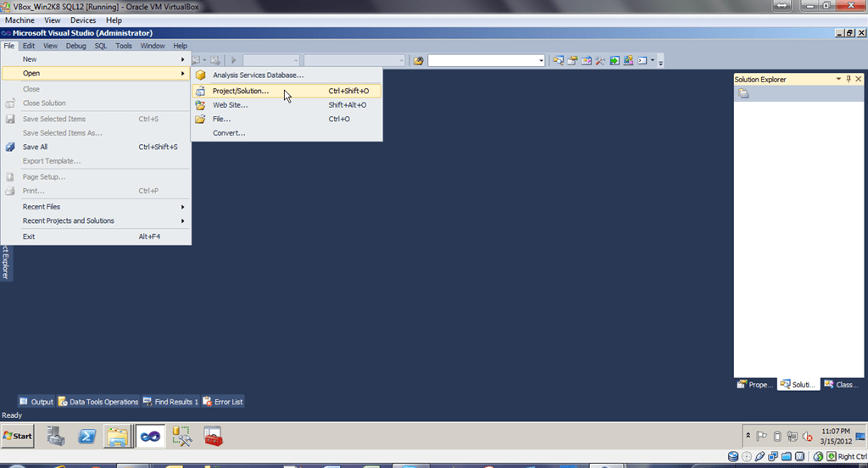The image size is (868, 468).
Task: Click the Solution Explorer toolbar icon
Action: pyautogui.click(x=558, y=60)
